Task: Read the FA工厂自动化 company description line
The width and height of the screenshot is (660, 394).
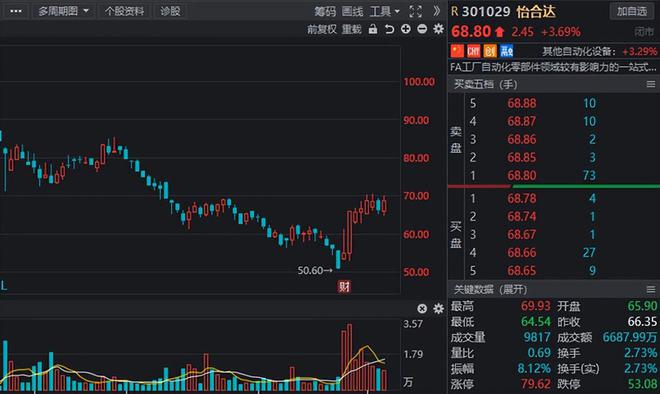Action: [x=553, y=67]
